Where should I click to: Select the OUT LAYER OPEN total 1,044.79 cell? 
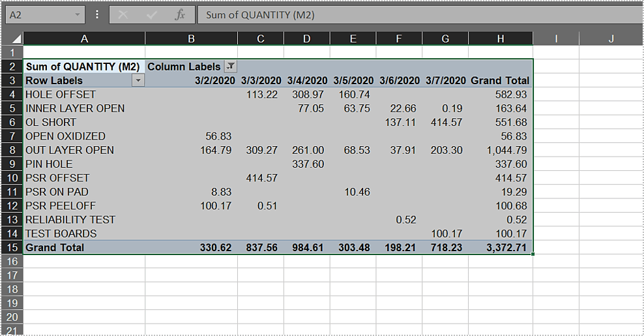point(500,150)
